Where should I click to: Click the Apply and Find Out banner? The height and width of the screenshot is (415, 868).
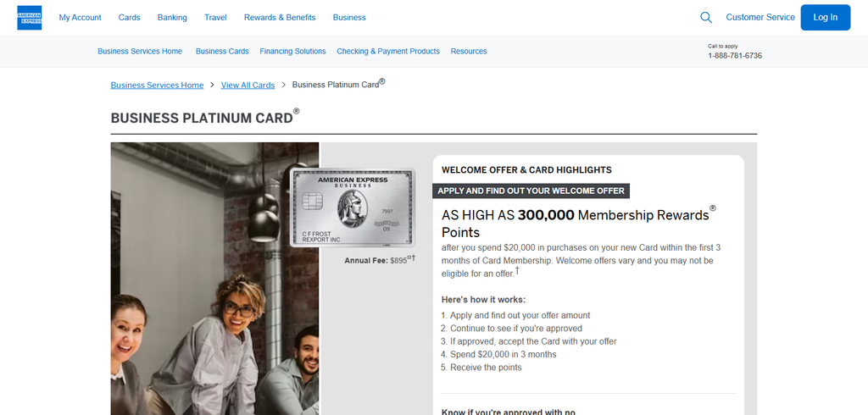[x=531, y=191]
